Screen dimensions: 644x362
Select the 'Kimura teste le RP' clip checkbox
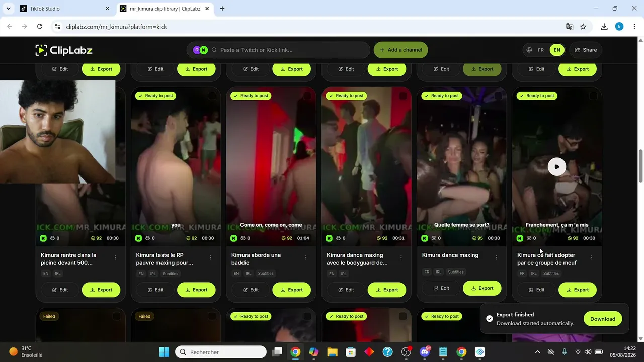pyautogui.click(x=212, y=96)
